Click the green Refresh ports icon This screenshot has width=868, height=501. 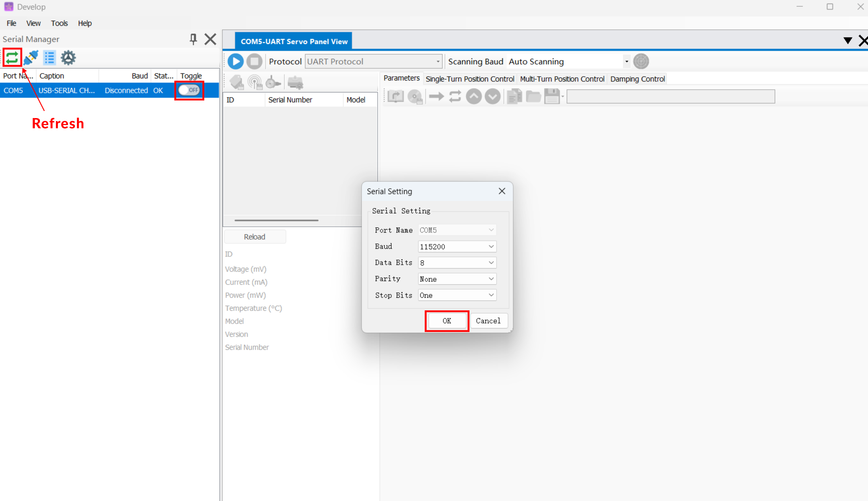tap(12, 58)
